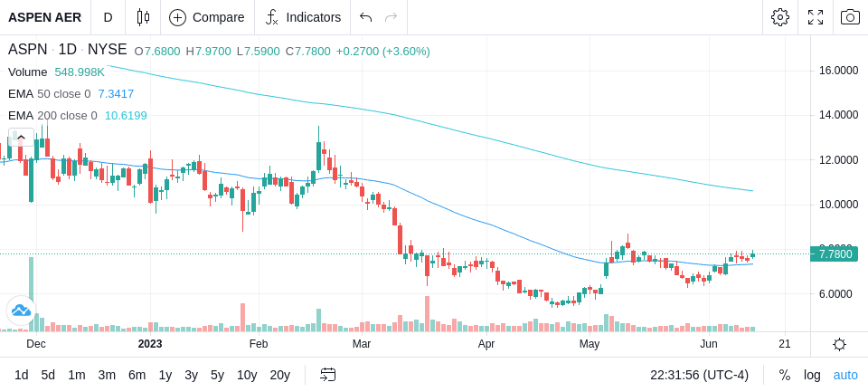This screenshot has height=392, width=868.
Task: Click the Jun label on time axis
Action: (709, 344)
